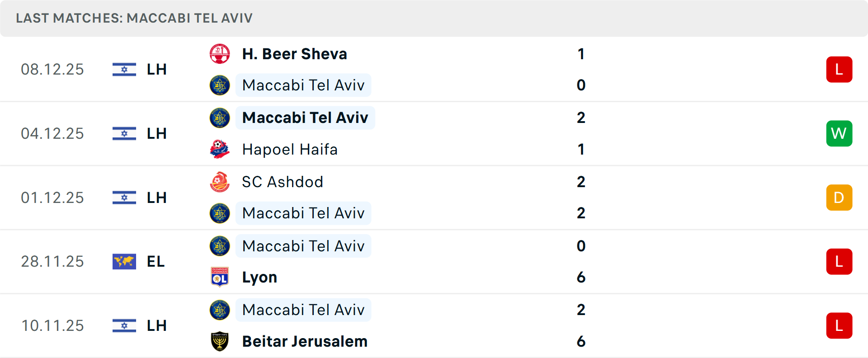Click the Beitar Jerusalem club crest
Viewport: 868px width, 358px height.
pos(220,341)
